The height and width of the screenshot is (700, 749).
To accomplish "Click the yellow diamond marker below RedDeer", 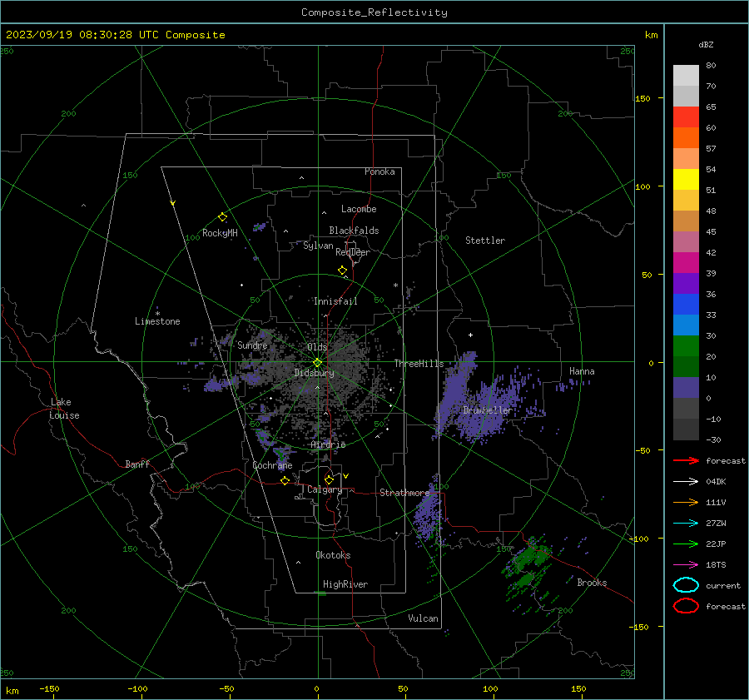I will [x=342, y=271].
